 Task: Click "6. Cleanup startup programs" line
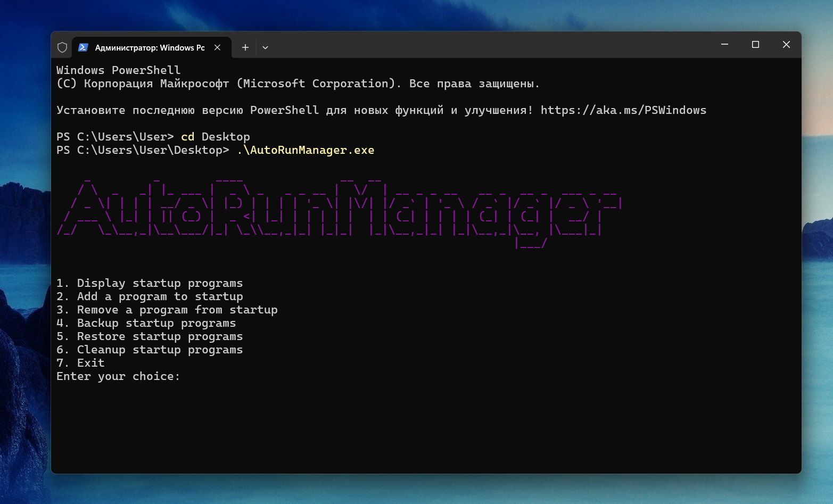[150, 350]
